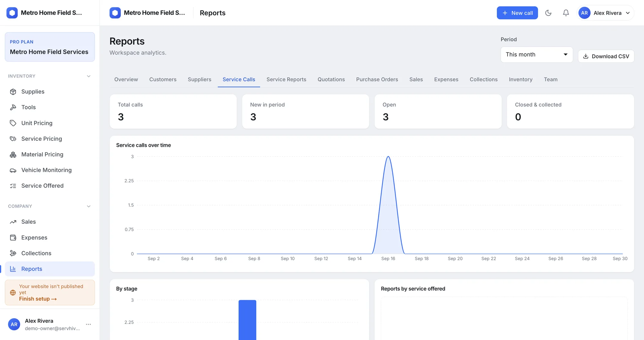The image size is (644, 340).
Task: Switch to the Customers tab
Action: (x=163, y=80)
